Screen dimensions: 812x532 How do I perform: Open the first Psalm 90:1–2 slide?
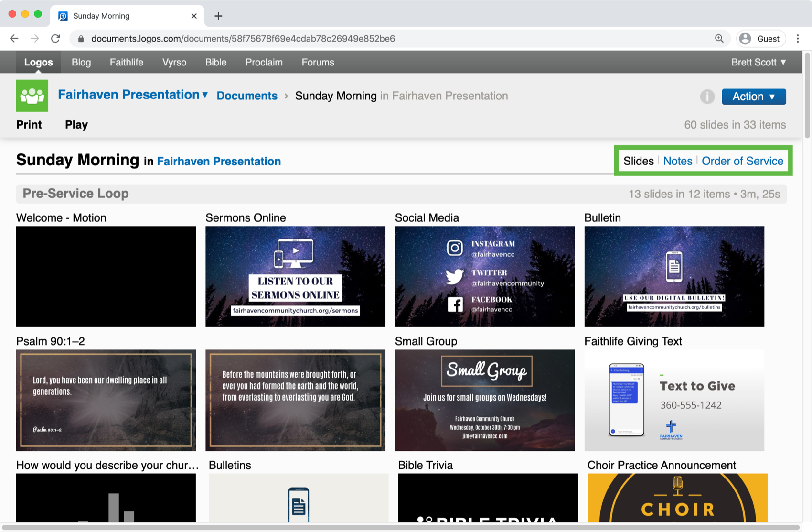tap(106, 400)
